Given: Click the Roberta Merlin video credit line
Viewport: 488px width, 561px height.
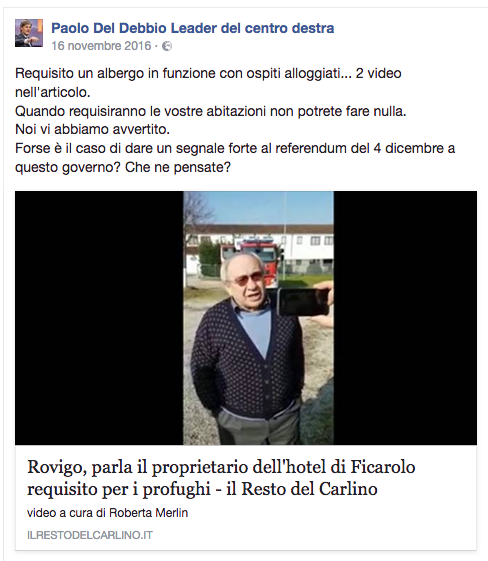Looking at the screenshot, I should pyautogui.click(x=108, y=513).
